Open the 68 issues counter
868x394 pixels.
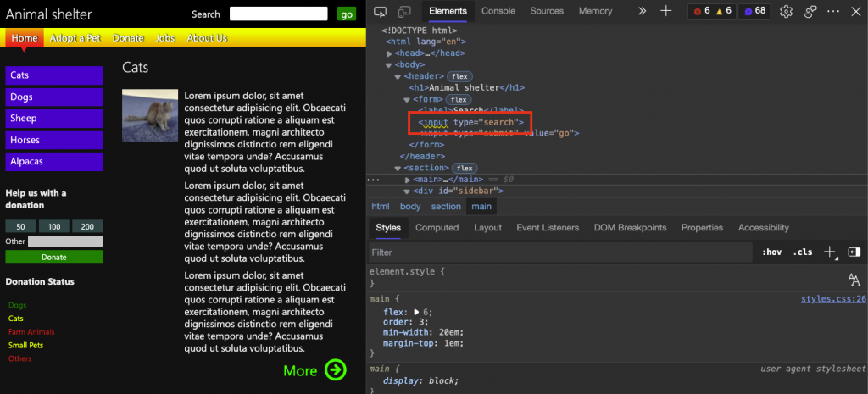(x=754, y=11)
